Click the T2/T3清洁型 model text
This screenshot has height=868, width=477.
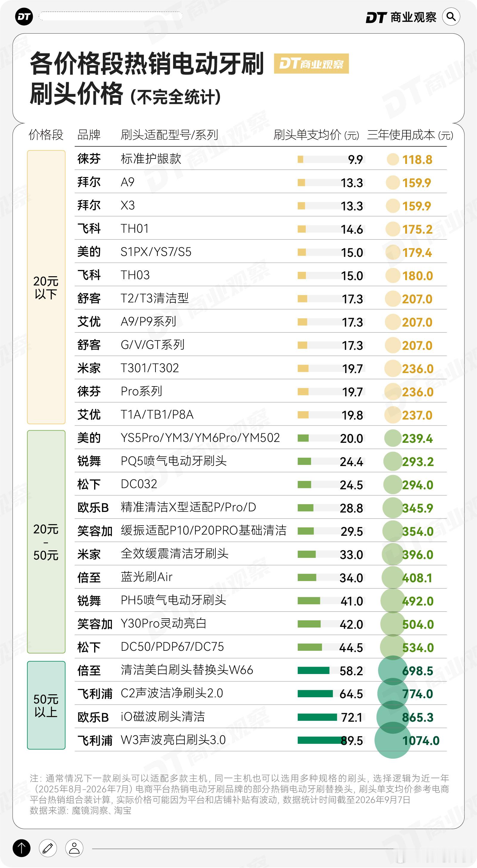155,298
